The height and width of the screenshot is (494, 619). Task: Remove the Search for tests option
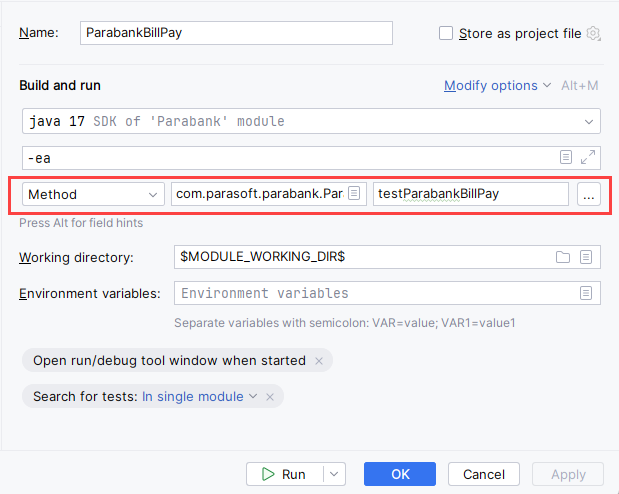click(x=270, y=397)
